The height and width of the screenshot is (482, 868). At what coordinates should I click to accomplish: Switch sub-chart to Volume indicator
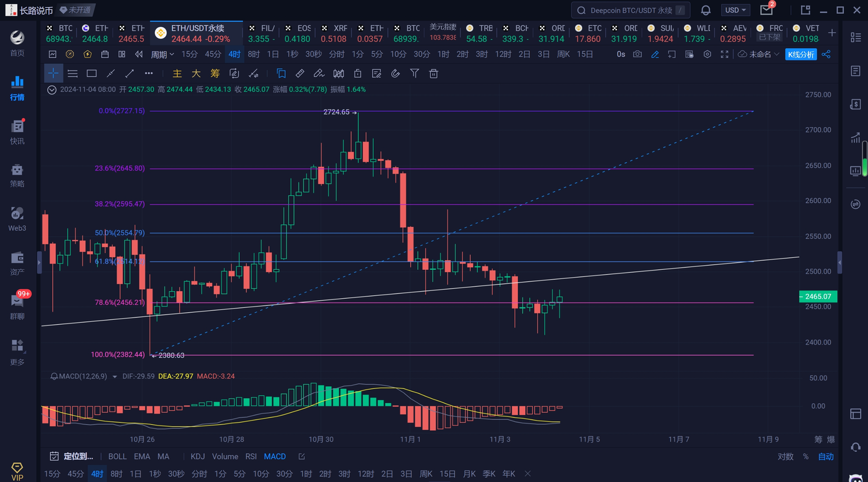pyautogui.click(x=225, y=457)
